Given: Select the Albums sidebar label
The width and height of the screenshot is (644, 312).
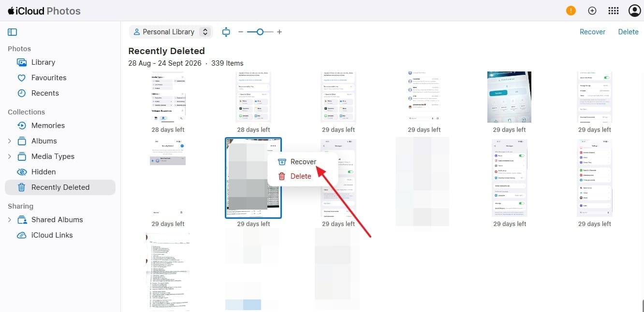Looking at the screenshot, I should point(44,141).
